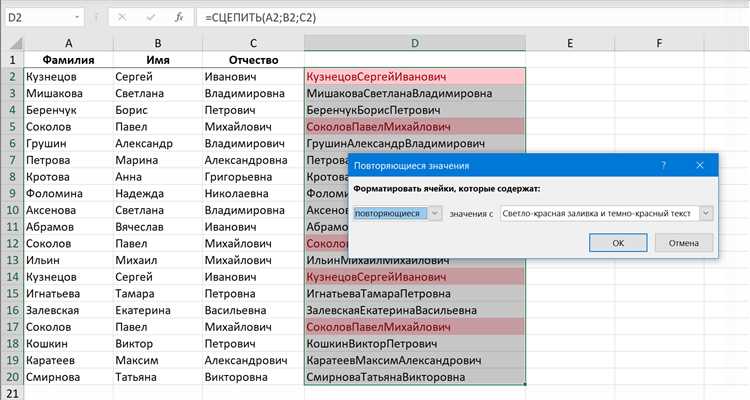Click the cell СмирноваТатьянаВикторовна
Image resolution: width=750 pixels, height=400 pixels.
point(415,377)
